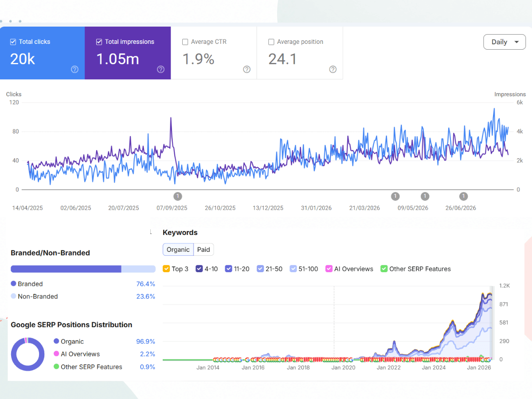Toggle the AI Overviews checkbox
Viewport: 532px width, 399px height.
[x=329, y=269]
